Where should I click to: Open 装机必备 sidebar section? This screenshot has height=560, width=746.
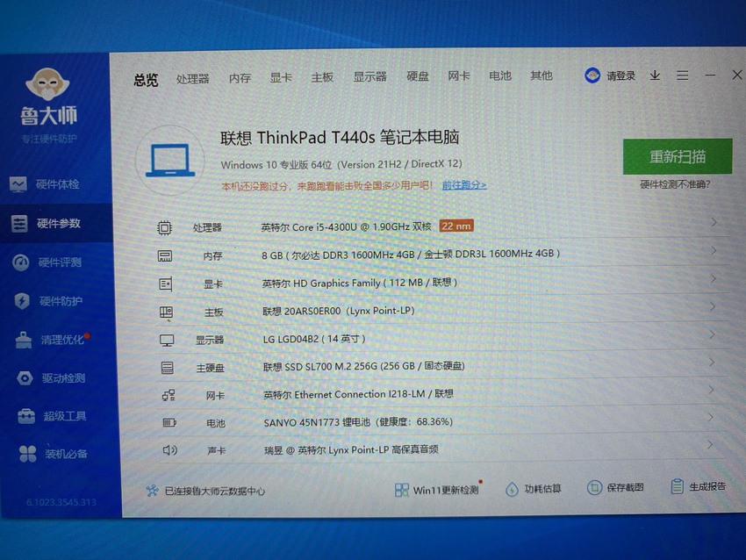(54, 454)
